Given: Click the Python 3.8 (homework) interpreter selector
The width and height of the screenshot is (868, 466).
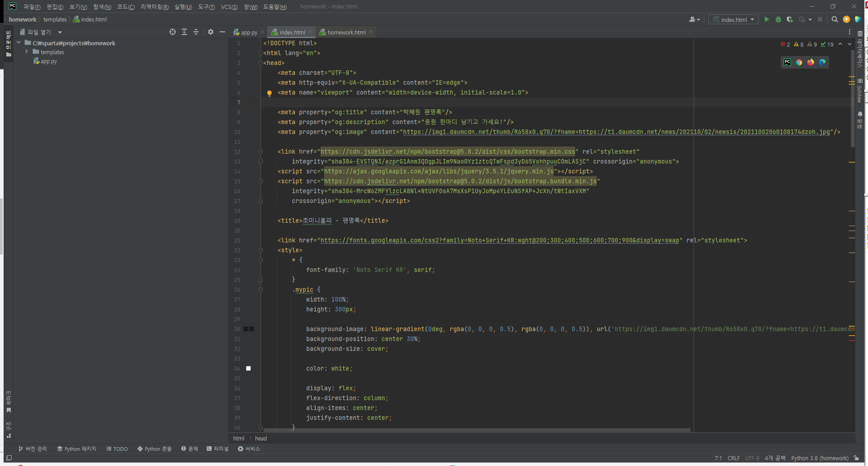Looking at the screenshot, I should [x=820, y=458].
